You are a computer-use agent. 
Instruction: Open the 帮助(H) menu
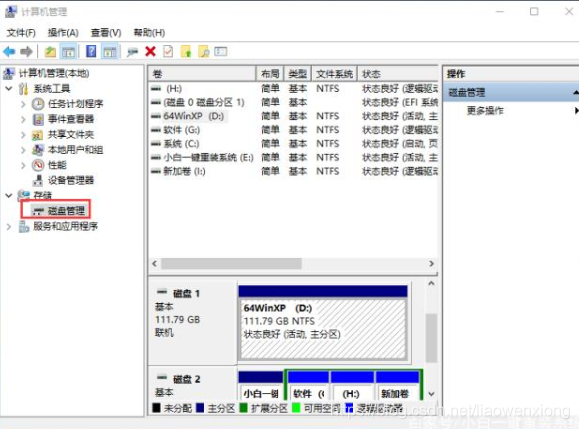point(149,33)
